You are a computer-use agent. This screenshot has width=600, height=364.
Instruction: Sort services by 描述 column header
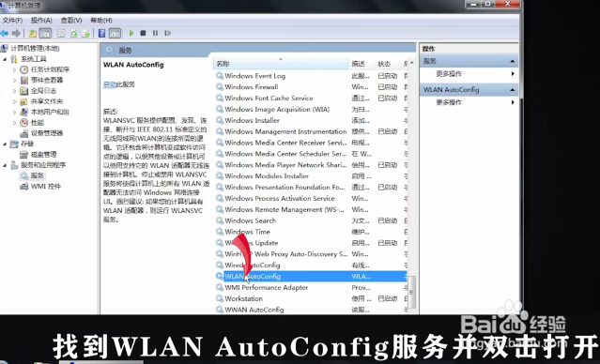(x=361, y=64)
